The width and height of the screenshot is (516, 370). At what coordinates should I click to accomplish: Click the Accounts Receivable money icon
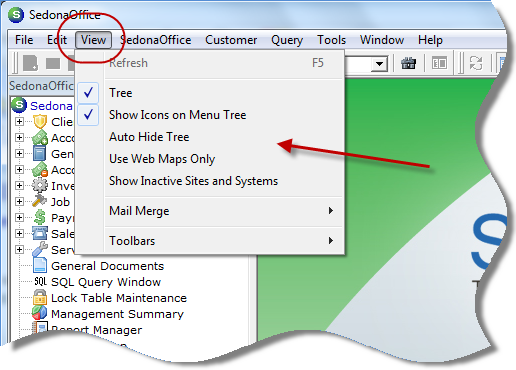40,138
